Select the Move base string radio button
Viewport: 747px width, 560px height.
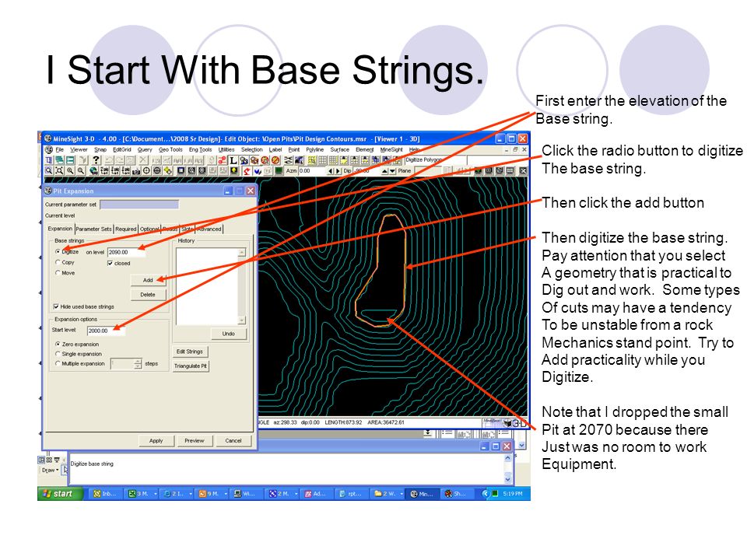pyautogui.click(x=58, y=273)
